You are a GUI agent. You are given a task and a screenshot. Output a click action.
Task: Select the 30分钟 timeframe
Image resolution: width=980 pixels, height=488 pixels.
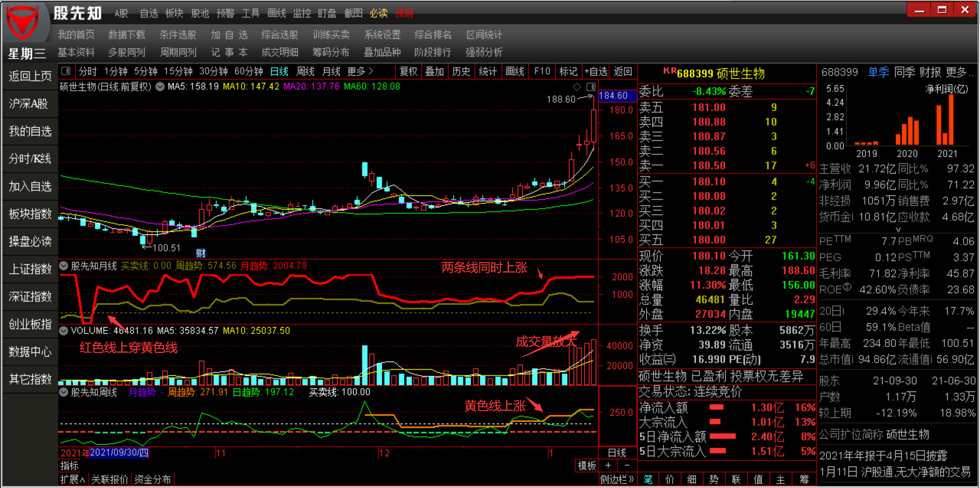213,71
